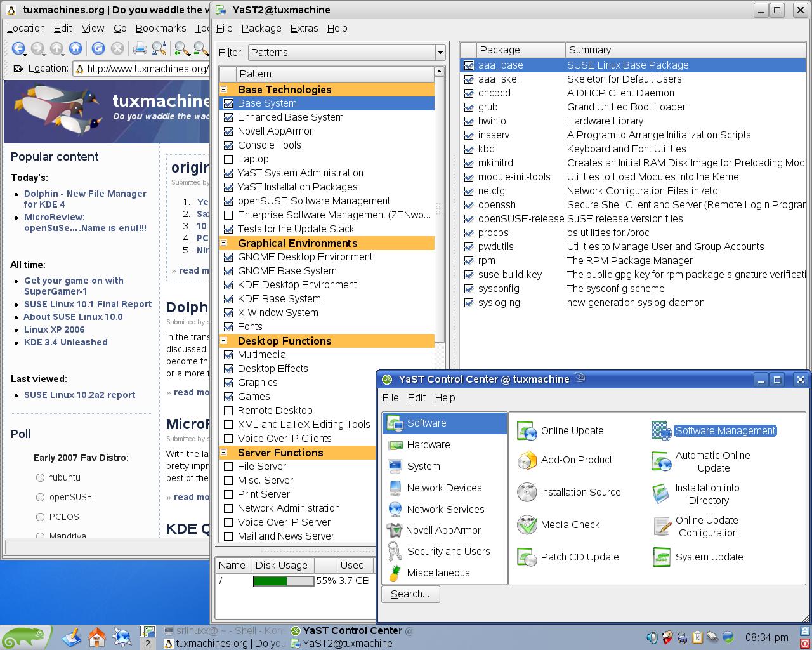Open Help menu in YaST Control Center
This screenshot has height=650, width=812.
pos(445,398)
